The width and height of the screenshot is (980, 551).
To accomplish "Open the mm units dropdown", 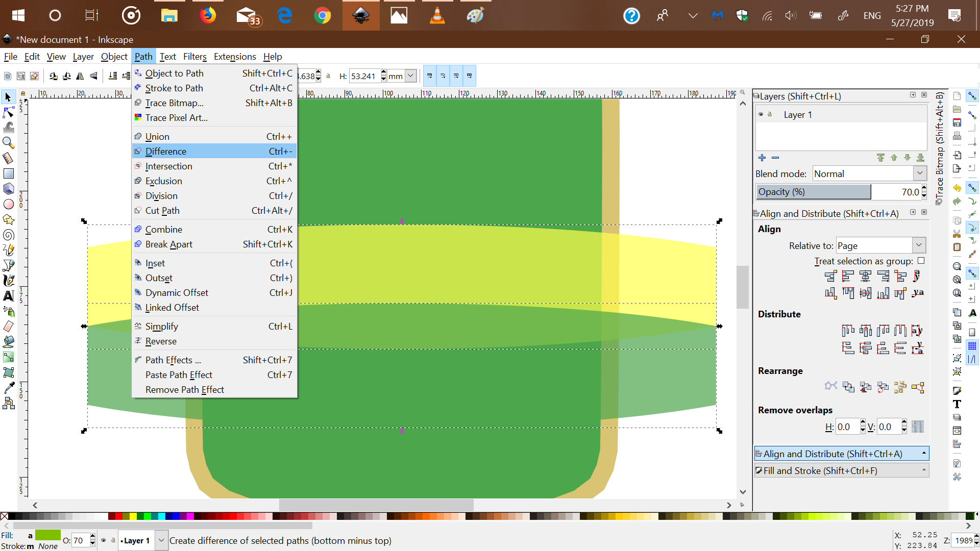I will click(x=410, y=76).
